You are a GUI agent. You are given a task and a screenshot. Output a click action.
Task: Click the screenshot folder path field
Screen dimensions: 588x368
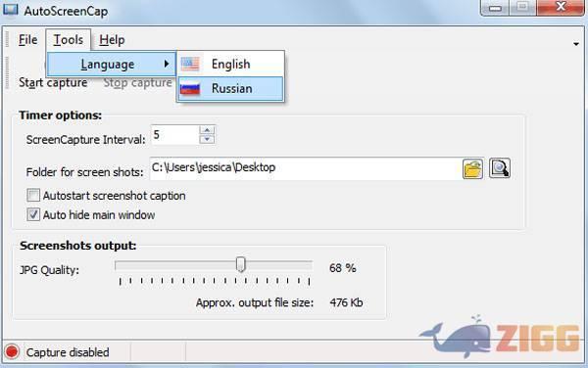pyautogui.click(x=305, y=168)
